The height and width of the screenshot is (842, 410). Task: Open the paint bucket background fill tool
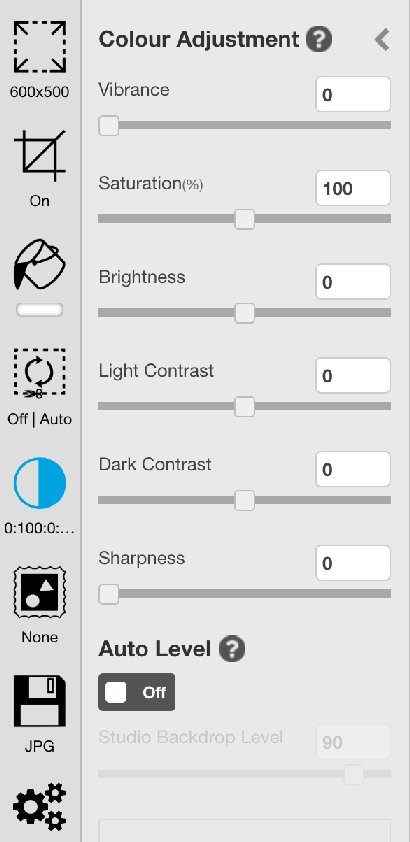pos(39,266)
